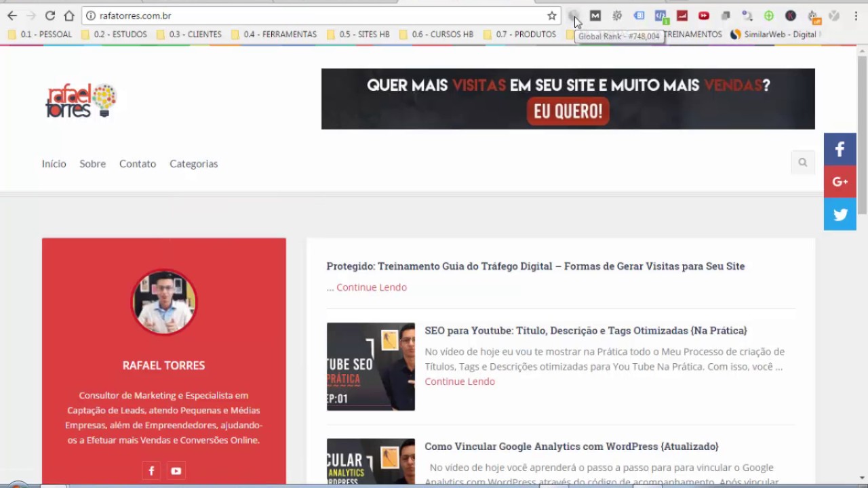The height and width of the screenshot is (488, 868).
Task: Click the red fast-forward extension icon
Action: (x=704, y=16)
